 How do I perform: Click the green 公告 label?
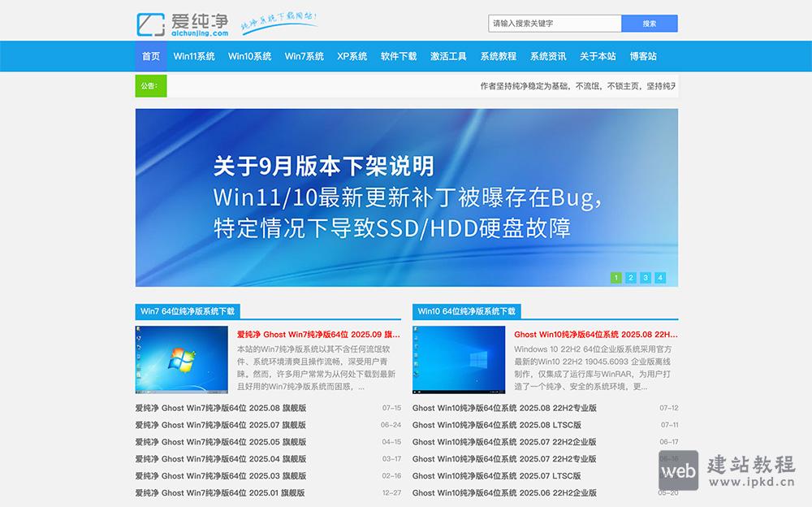(x=151, y=85)
